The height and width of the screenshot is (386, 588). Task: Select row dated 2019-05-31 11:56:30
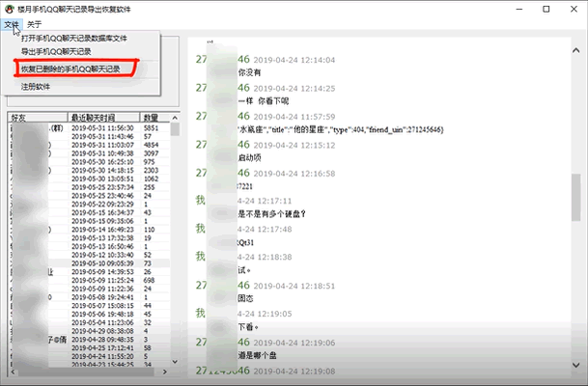(89, 128)
